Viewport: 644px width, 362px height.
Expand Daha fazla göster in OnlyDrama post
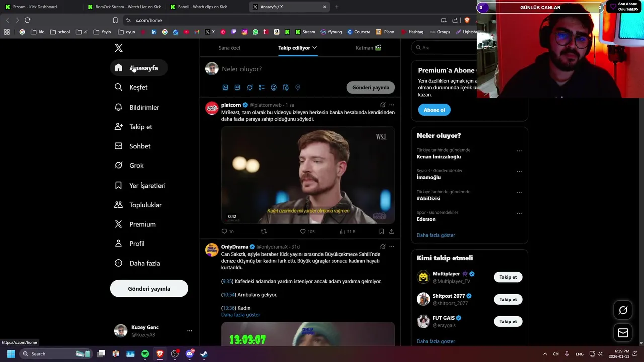(240, 315)
